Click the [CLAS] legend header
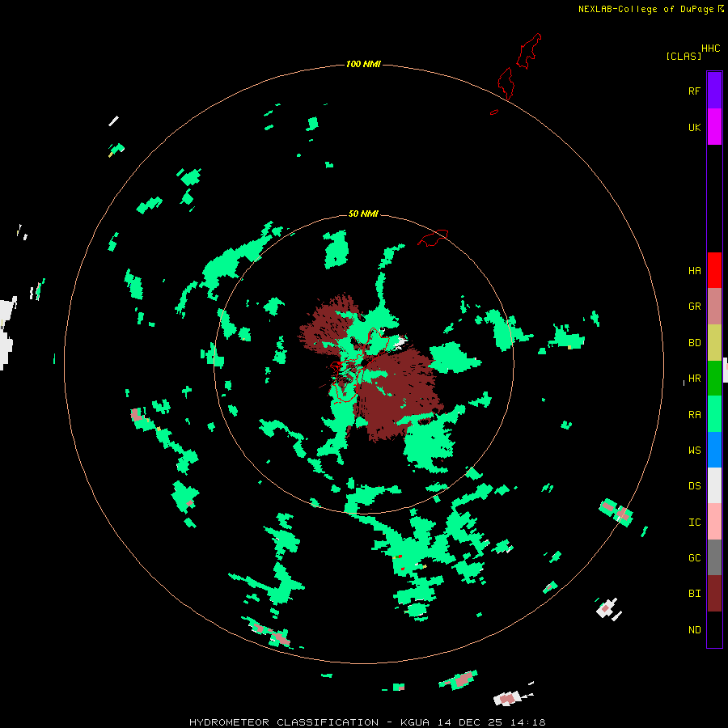728x728 pixels. [684, 57]
